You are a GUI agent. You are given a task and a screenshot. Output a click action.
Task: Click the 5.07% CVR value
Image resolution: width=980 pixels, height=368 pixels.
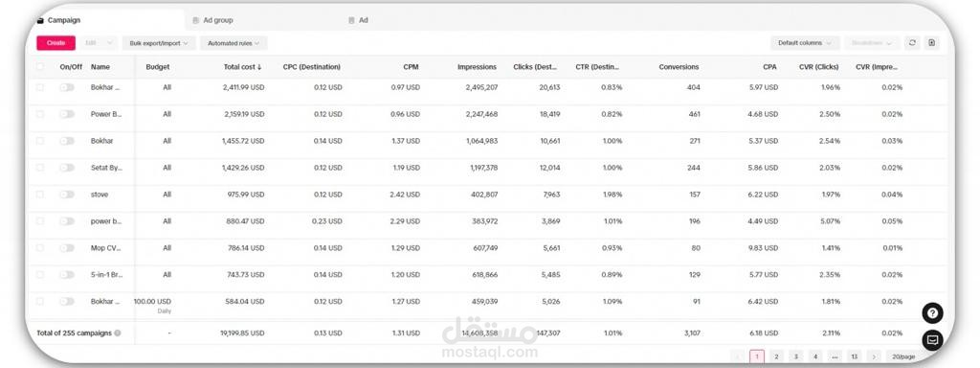click(831, 221)
